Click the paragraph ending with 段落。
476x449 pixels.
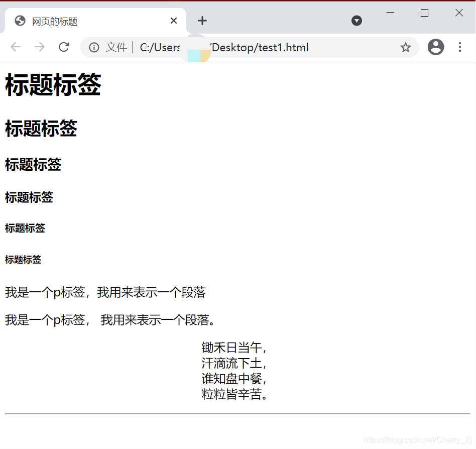pyautogui.click(x=109, y=320)
